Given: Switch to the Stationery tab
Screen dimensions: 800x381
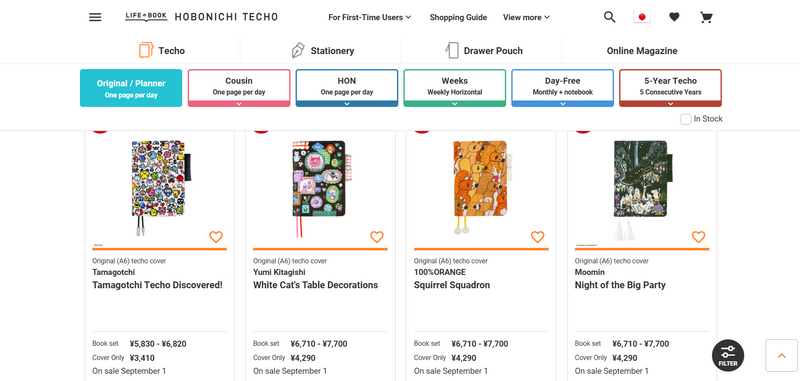Looking at the screenshot, I should pos(323,50).
